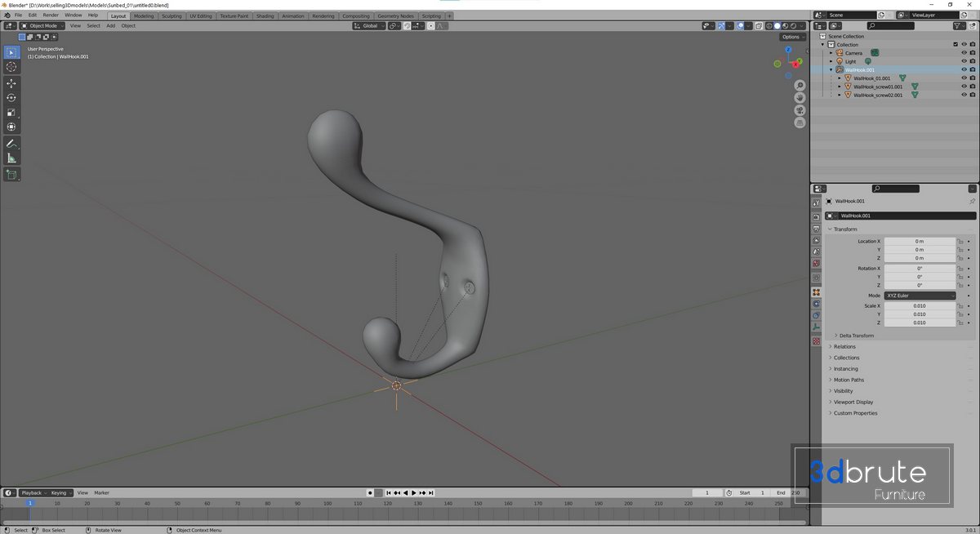This screenshot has height=534, width=980.
Task: Choose the Annotate pencil tool
Action: (x=11, y=144)
